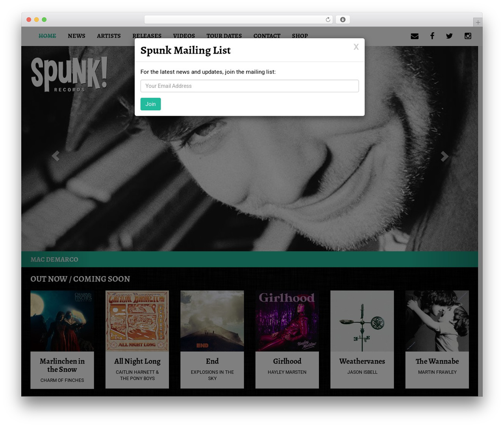Open the email envelope icon in header
Viewport: 504px width, 427px height.
point(415,36)
